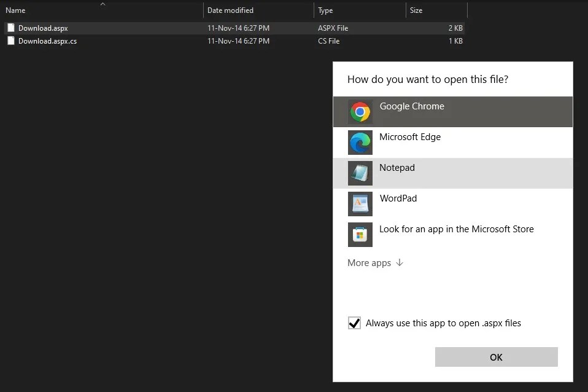Click the Type column header

pyautogui.click(x=325, y=10)
